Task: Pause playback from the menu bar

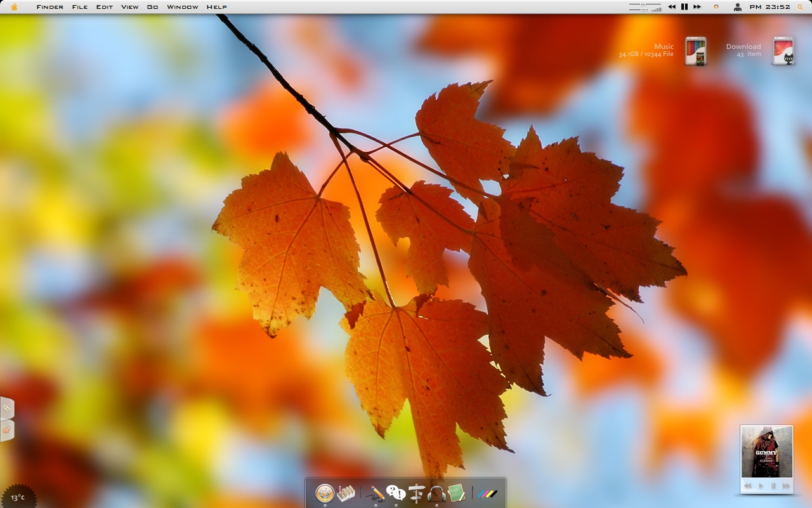Action: [684, 7]
